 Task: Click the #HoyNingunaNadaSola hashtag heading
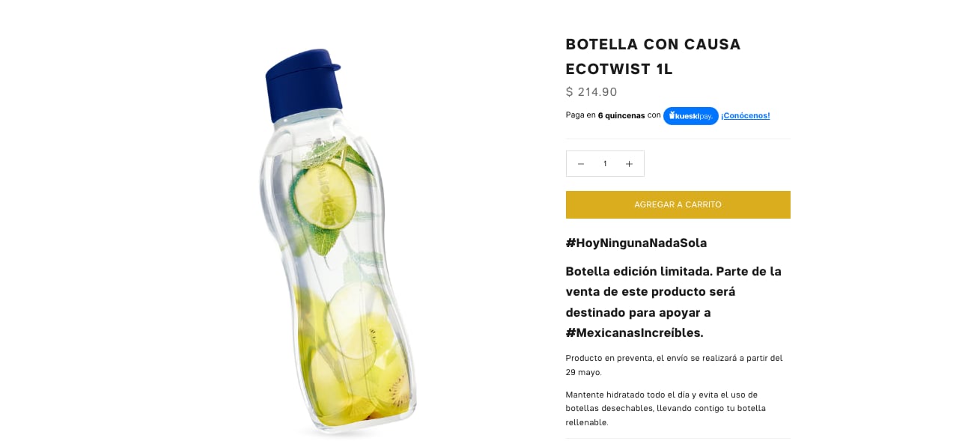click(636, 243)
